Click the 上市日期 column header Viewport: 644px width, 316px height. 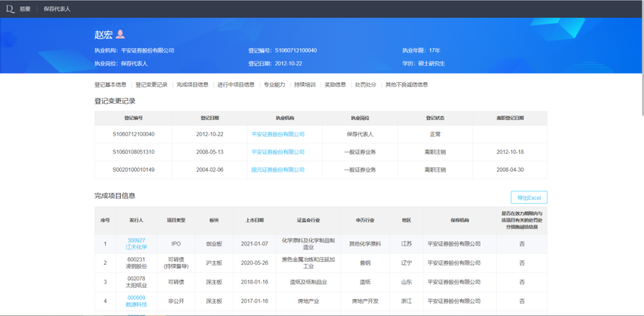point(255,220)
